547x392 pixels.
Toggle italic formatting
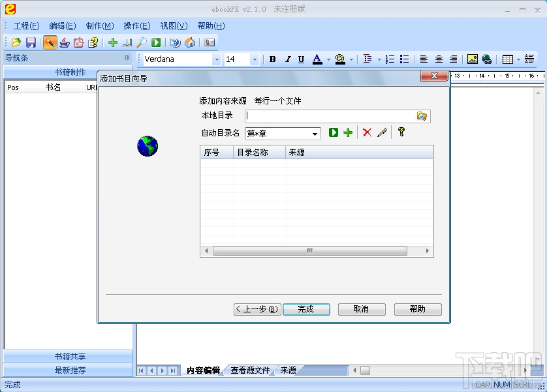[x=287, y=59]
